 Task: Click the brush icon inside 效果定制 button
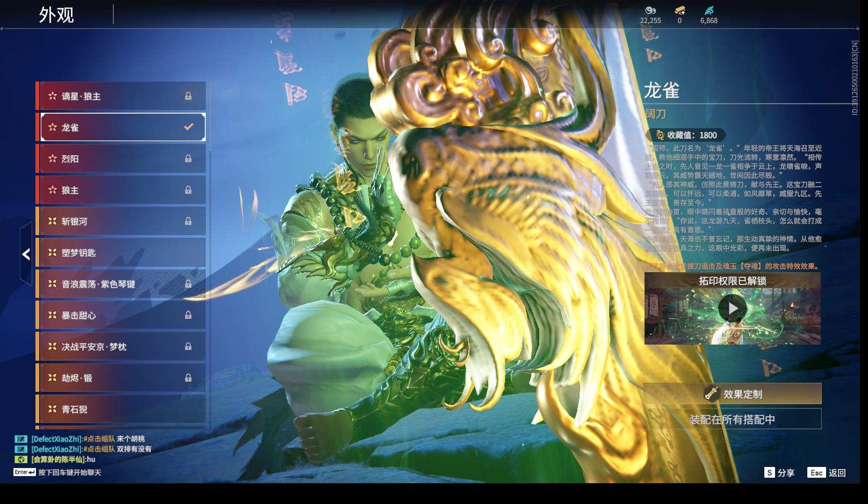coord(713,393)
